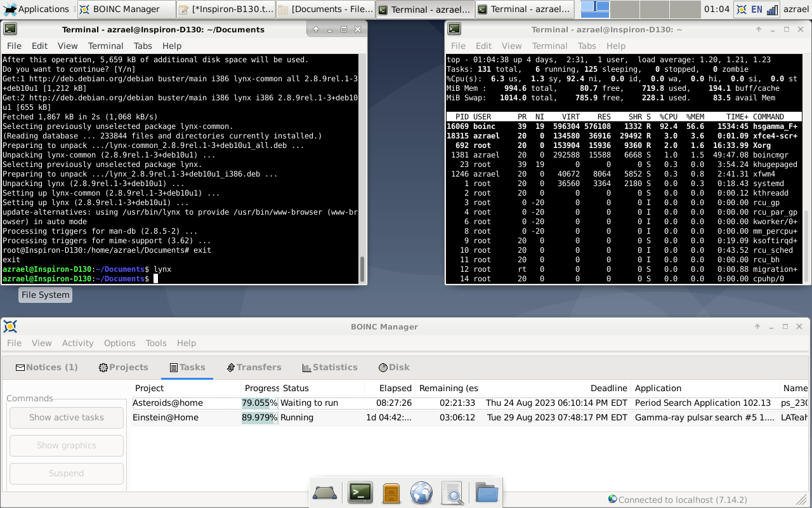The height and width of the screenshot is (508, 812).
Task: Open network signal tray icon
Action: coord(772,9)
